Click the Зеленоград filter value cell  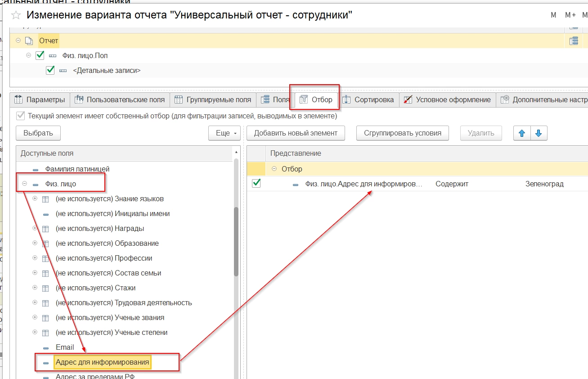544,184
